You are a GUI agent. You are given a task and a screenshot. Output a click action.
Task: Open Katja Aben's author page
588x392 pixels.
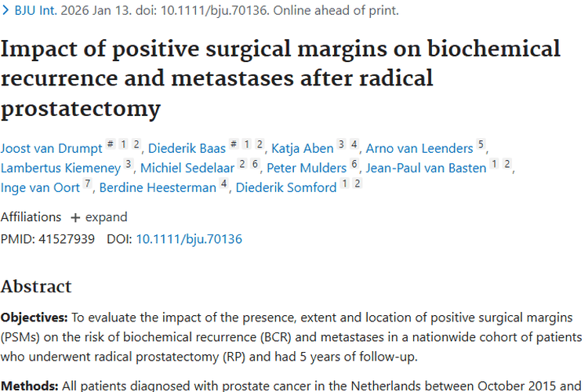point(302,148)
